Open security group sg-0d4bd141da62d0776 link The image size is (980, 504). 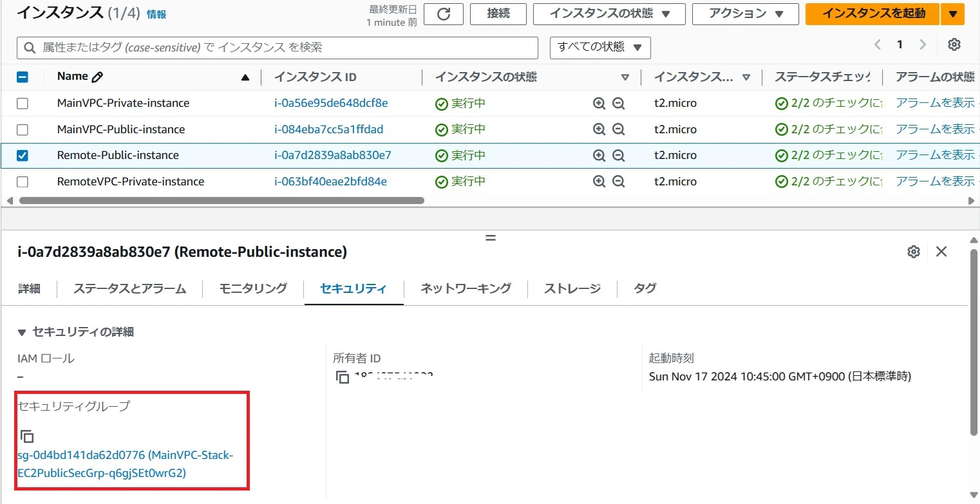[x=126, y=464]
